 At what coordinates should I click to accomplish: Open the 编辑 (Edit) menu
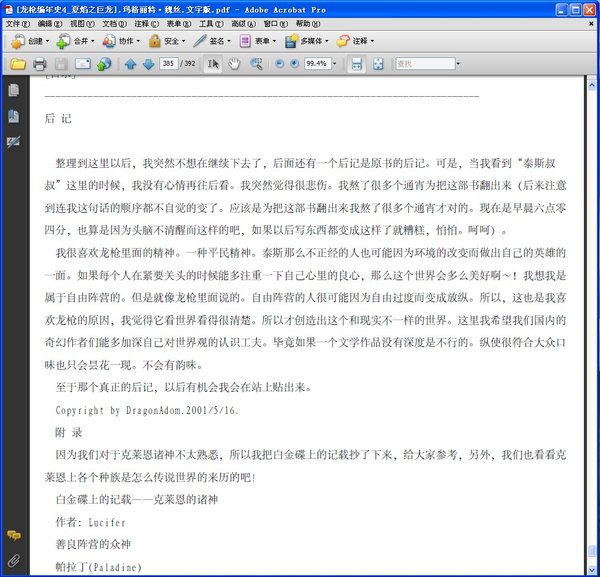50,24
